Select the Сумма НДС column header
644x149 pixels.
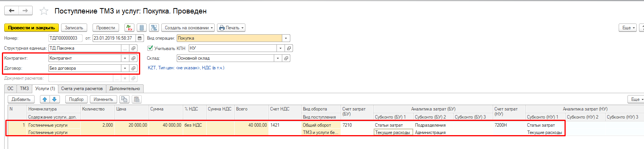220,109
